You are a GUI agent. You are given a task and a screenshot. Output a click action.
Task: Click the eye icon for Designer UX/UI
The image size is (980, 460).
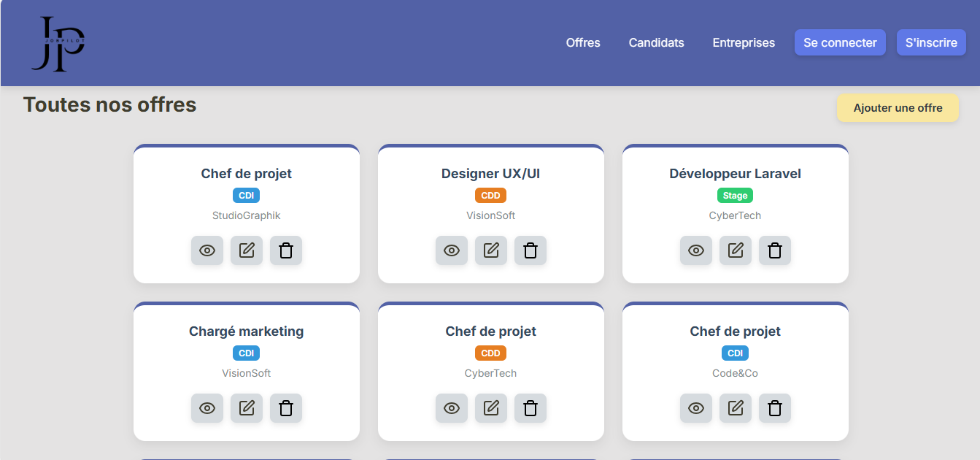452,250
